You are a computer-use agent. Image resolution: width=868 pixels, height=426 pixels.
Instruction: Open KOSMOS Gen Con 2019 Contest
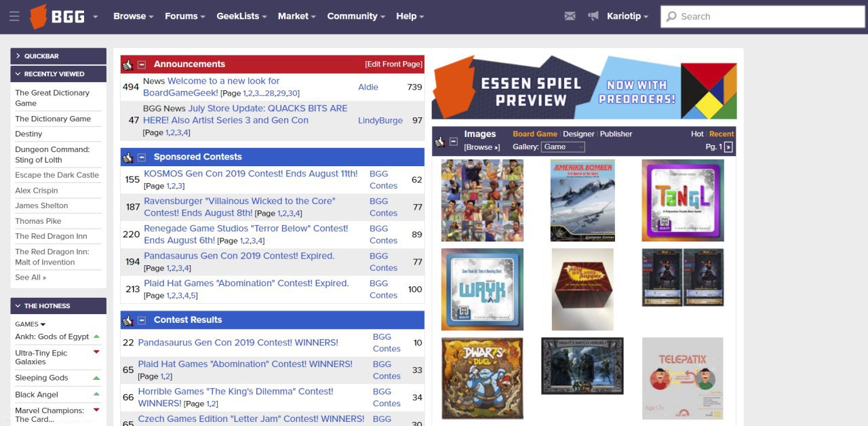[251, 174]
